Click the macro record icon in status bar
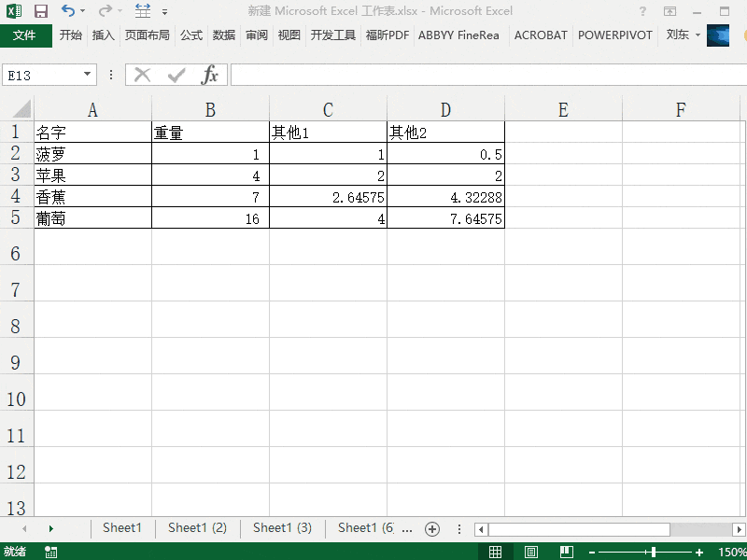747x560 pixels. click(x=49, y=551)
